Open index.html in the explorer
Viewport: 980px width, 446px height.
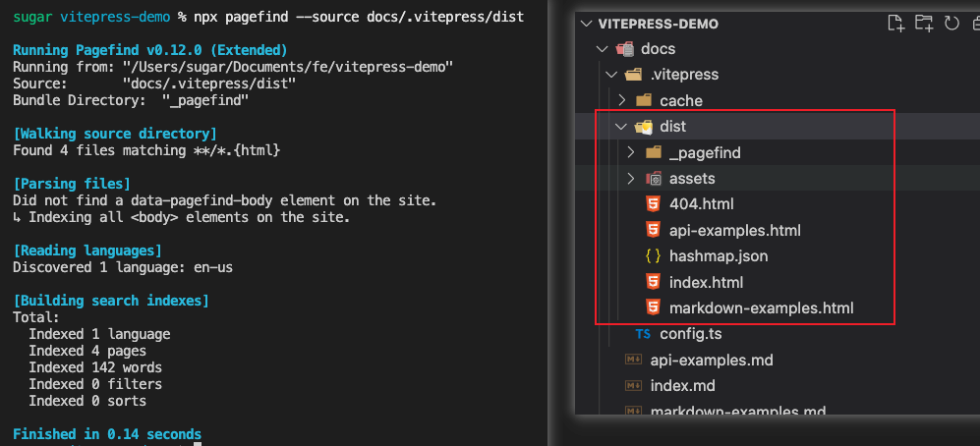point(707,282)
